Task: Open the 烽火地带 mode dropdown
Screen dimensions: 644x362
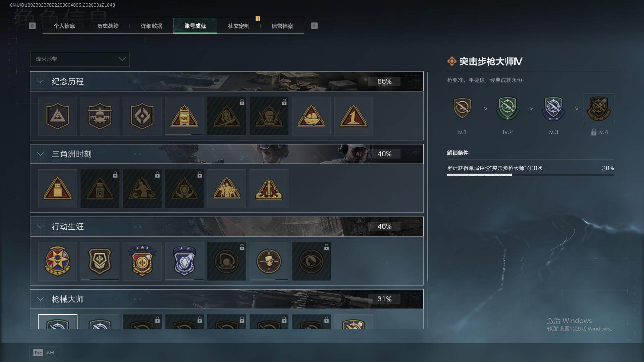Action: click(x=80, y=59)
